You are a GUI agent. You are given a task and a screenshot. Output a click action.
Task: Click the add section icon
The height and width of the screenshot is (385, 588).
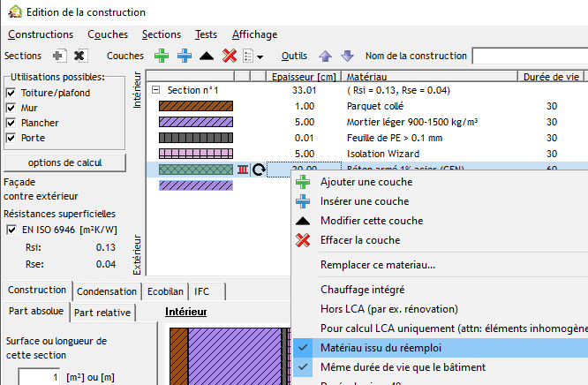(59, 56)
